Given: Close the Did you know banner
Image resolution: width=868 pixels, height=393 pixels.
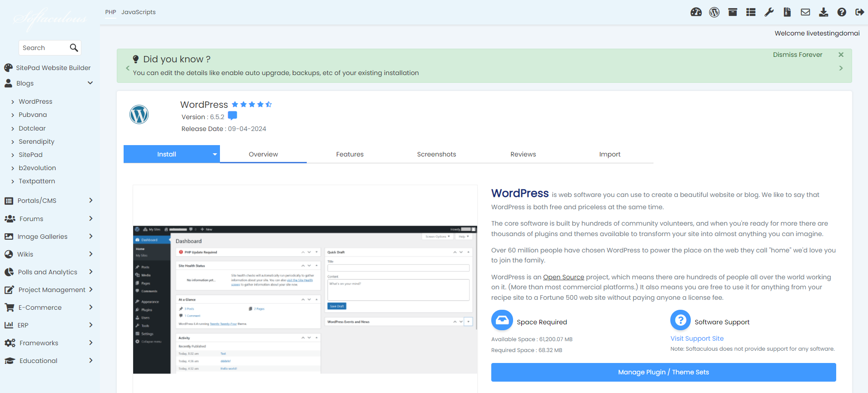Looking at the screenshot, I should point(841,55).
